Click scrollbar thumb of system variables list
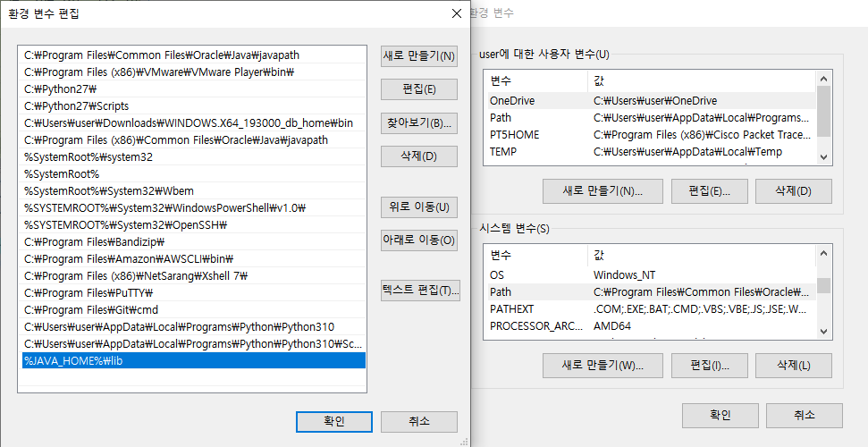Image resolution: width=868 pixels, height=447 pixels. 823,285
